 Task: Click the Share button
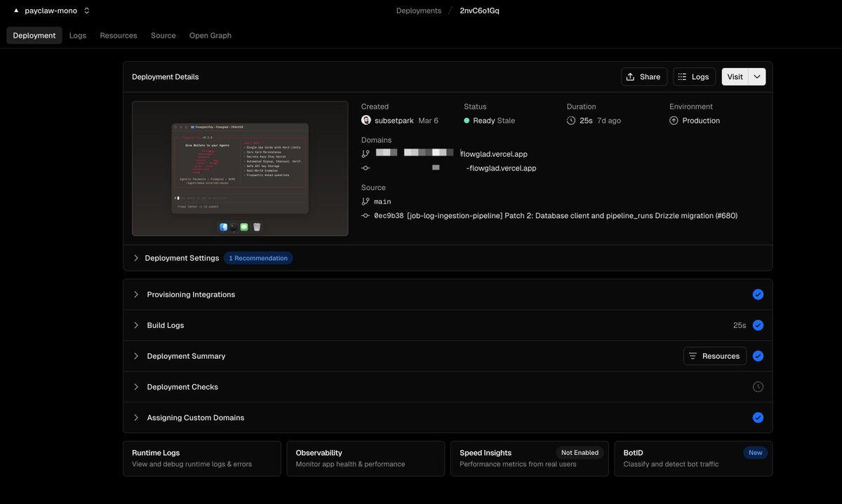click(644, 76)
